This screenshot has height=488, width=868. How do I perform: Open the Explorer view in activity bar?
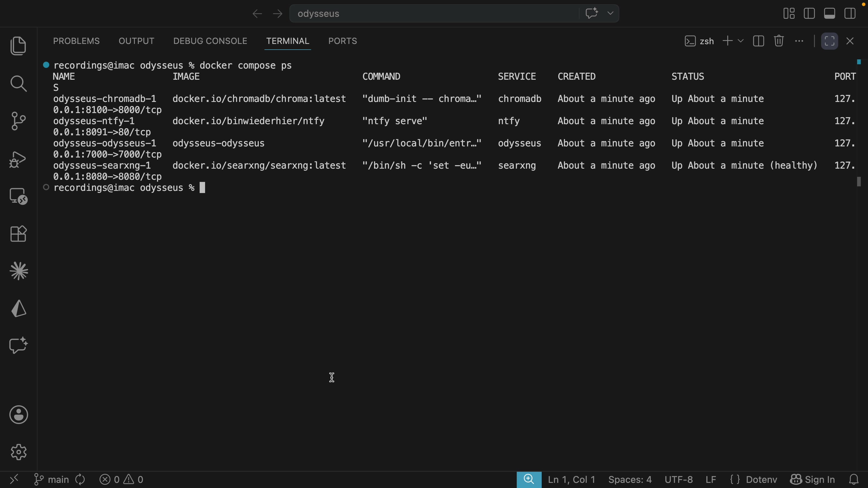click(18, 46)
